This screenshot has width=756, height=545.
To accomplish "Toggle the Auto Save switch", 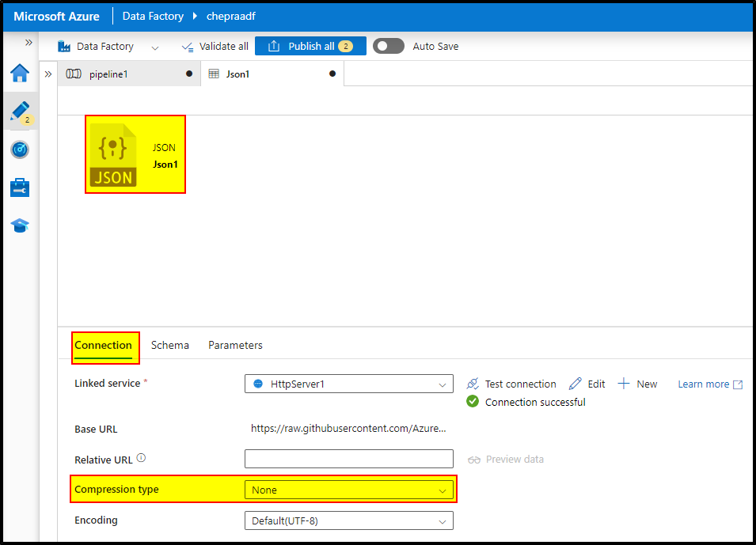I will tap(389, 46).
